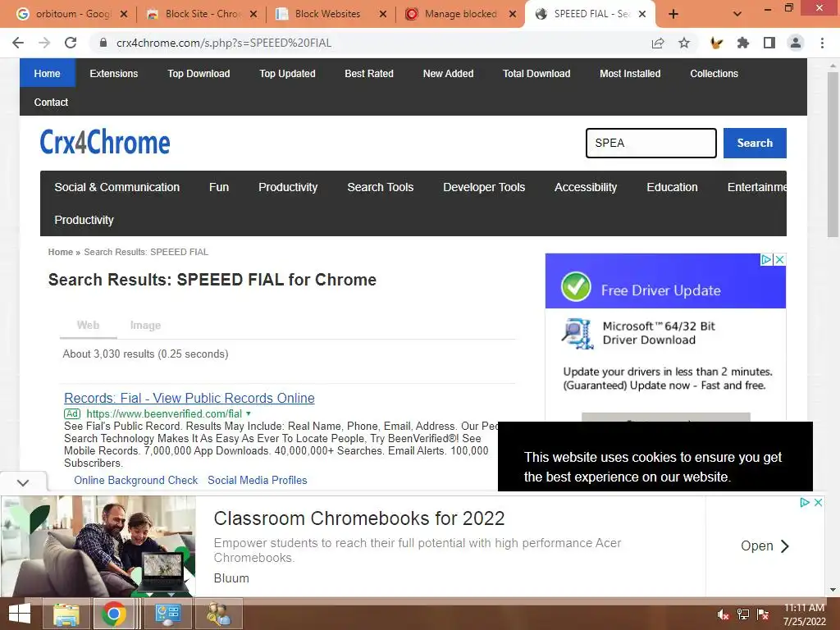Open the Most Installed page
Screen dimensions: 840x630
pyautogui.click(x=630, y=73)
